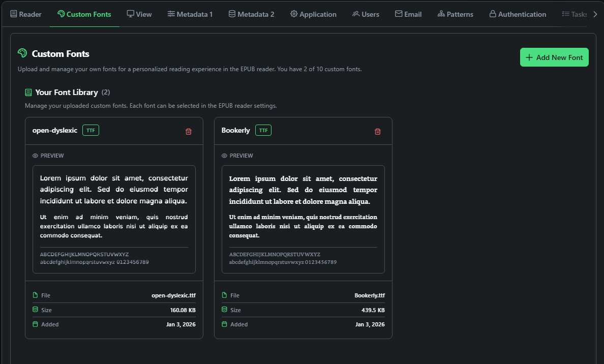This screenshot has height=364, width=604.
Task: Click the Size database icon for Bookerly
Action: pos(224,310)
